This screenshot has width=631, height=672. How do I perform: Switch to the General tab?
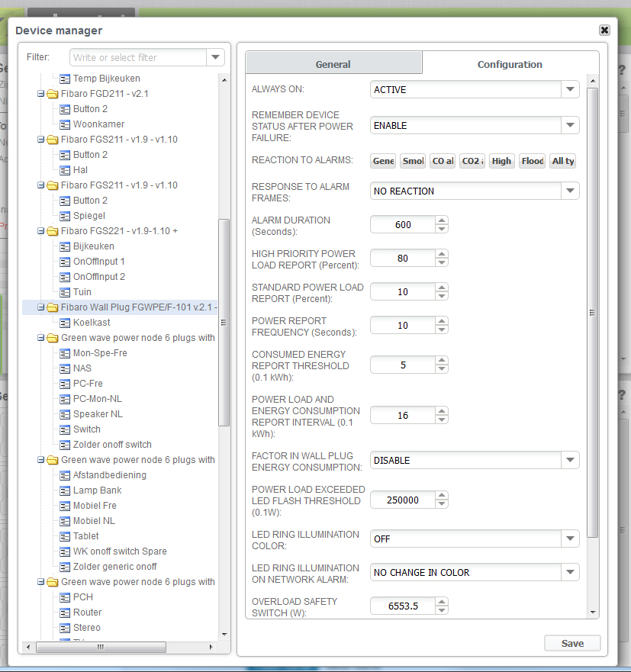333,64
